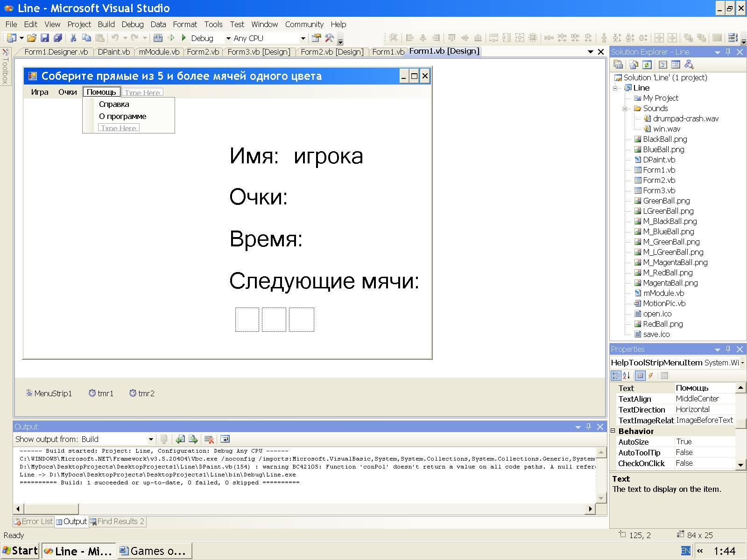The height and width of the screenshot is (560, 747).
Task: Select the tmr1 timer component
Action: [x=101, y=393]
